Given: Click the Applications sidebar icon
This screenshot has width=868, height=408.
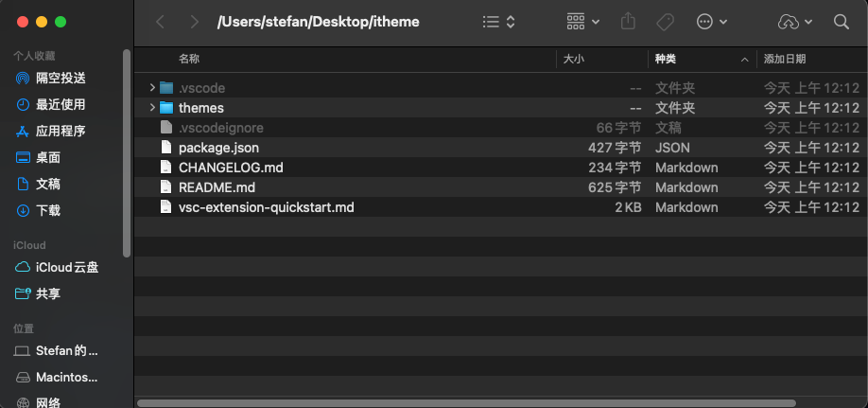Looking at the screenshot, I should [23, 132].
